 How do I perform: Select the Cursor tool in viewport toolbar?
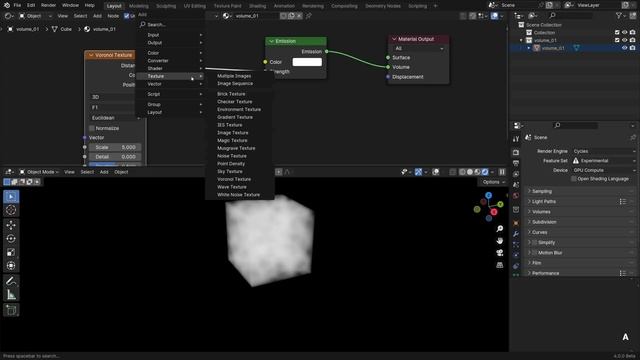11,210
